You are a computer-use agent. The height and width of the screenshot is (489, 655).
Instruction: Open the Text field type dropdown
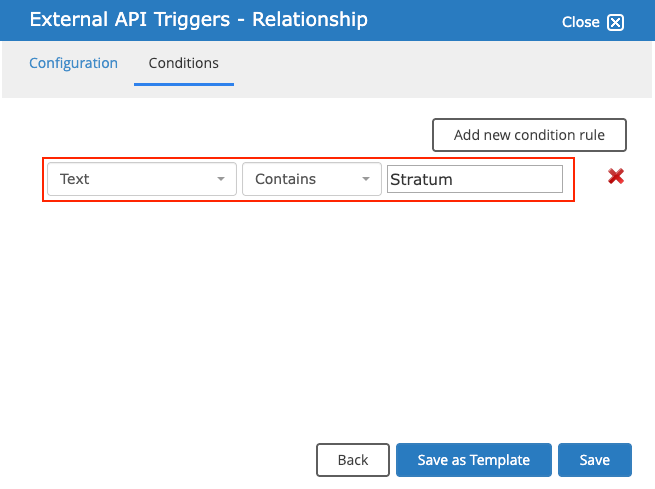click(x=142, y=179)
